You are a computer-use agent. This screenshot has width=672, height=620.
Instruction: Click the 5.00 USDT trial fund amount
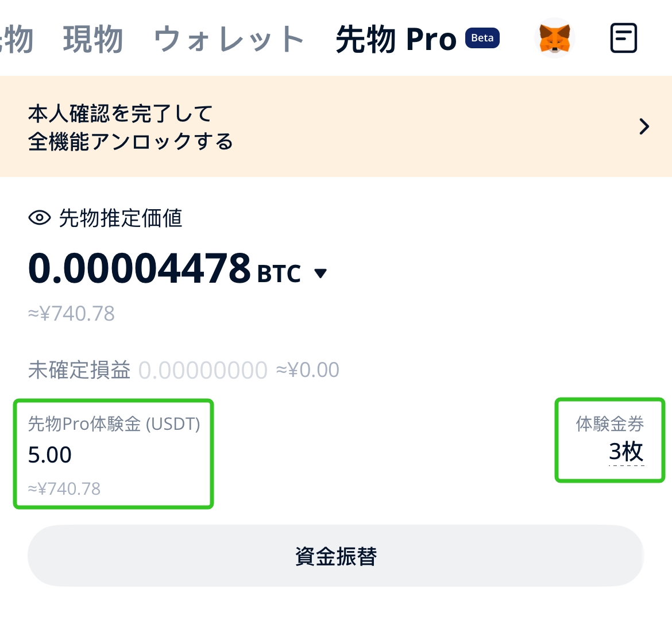point(50,455)
